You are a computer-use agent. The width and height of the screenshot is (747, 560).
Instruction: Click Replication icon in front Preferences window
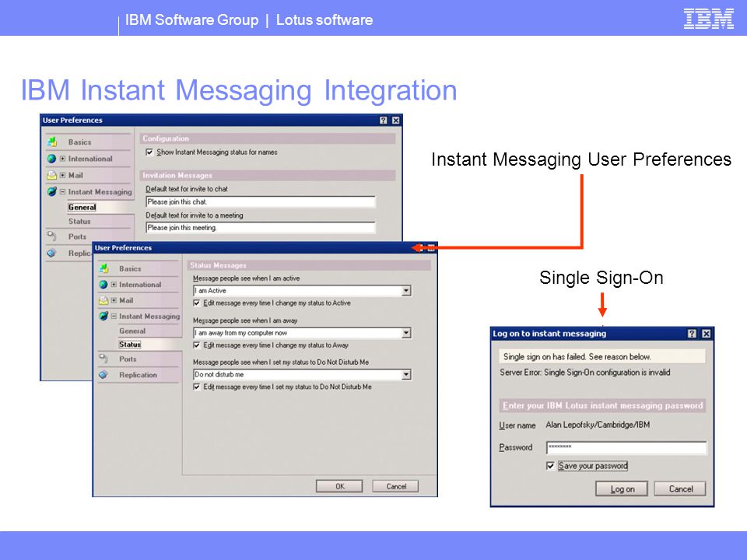[103, 375]
